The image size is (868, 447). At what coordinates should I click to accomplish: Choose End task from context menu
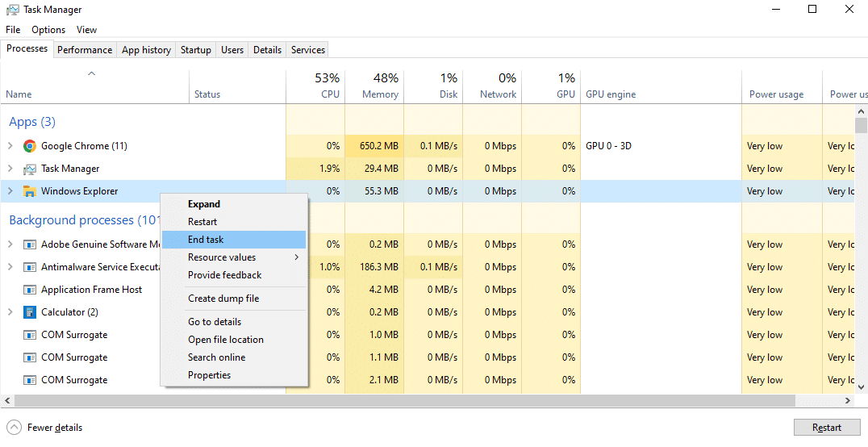click(234, 240)
